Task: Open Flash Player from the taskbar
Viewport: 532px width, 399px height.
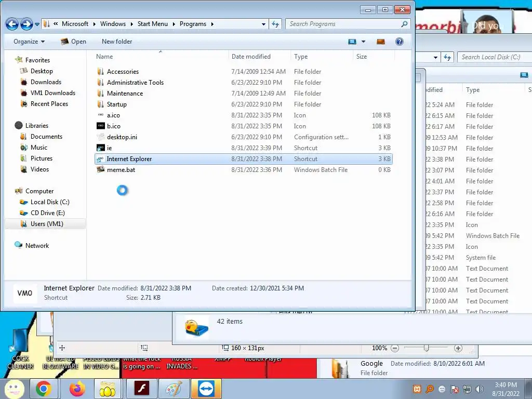Action: (x=141, y=389)
